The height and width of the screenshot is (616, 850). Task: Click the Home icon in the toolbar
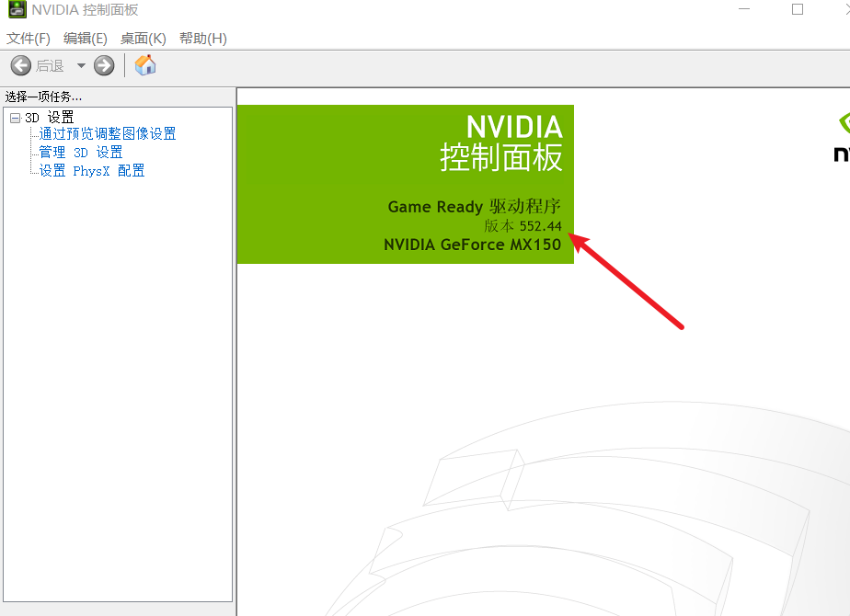[x=145, y=65]
